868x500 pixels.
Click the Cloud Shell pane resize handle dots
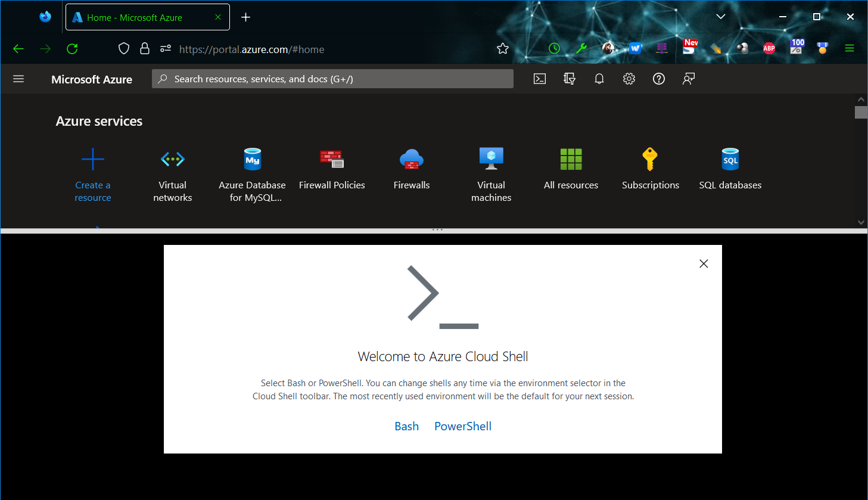tap(437, 229)
